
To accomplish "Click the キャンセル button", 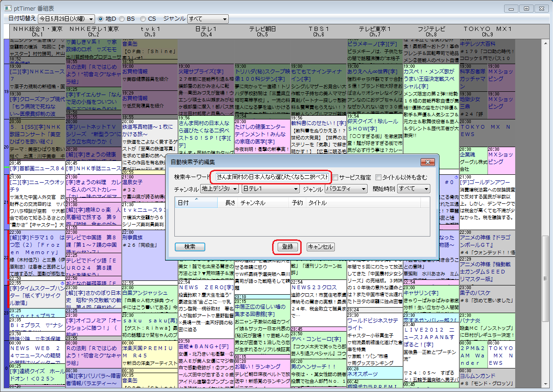I will [320, 247].
